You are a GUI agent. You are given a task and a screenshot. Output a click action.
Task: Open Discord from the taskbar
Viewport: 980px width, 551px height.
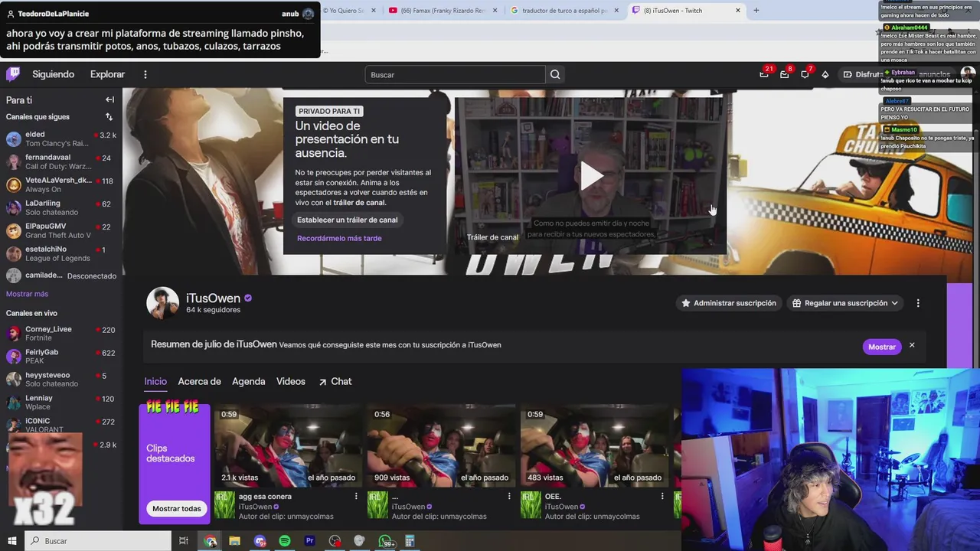click(x=260, y=541)
